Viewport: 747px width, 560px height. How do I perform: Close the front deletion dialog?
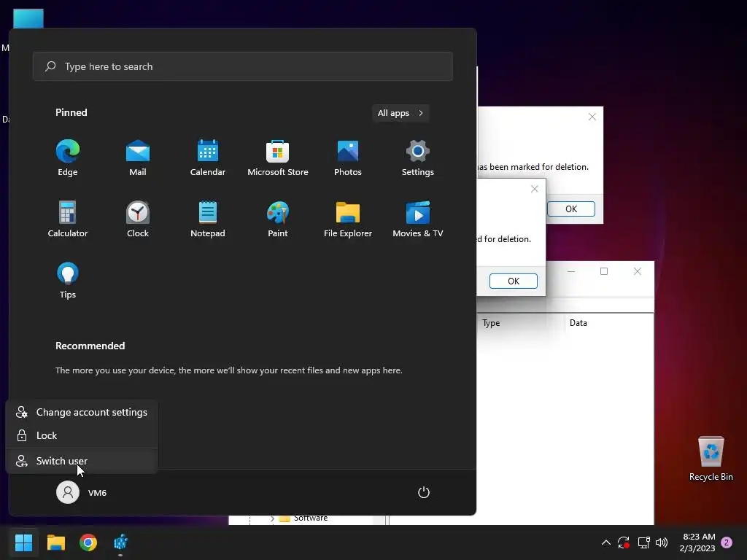[x=535, y=189]
